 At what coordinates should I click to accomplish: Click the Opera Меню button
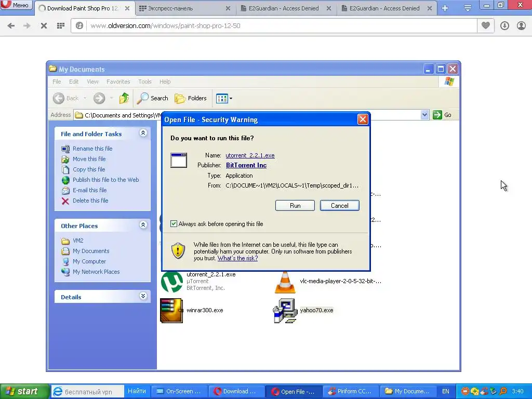[17, 5]
